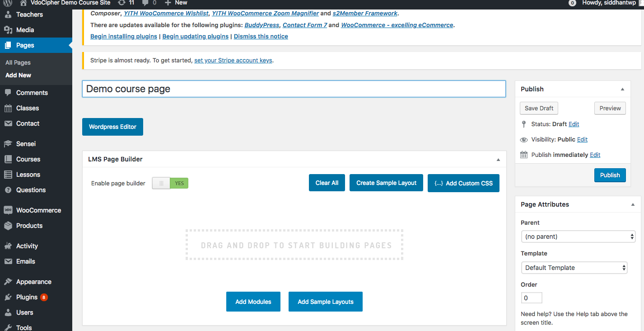644x331 pixels.
Task: Click set your Stripe account keys link
Action: [x=233, y=61]
